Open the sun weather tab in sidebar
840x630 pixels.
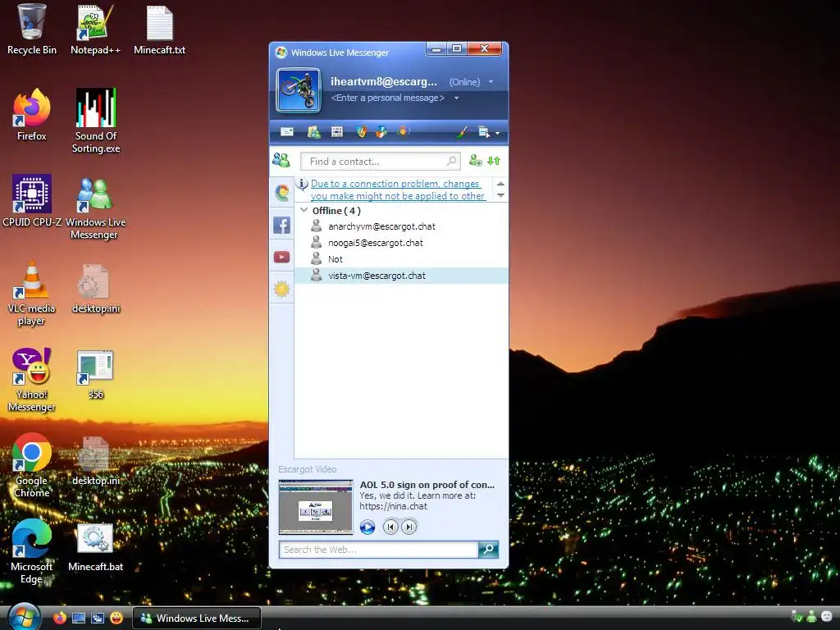coord(282,290)
